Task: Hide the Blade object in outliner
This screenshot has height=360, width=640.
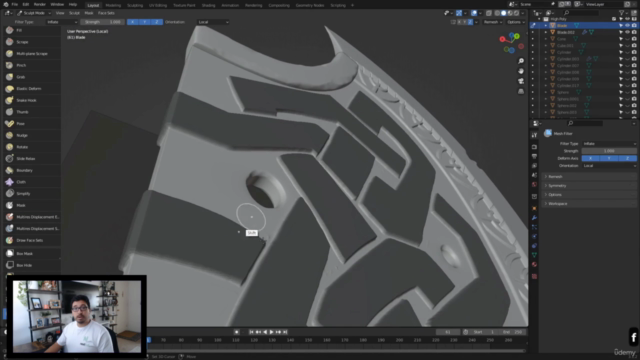Action: [x=627, y=25]
